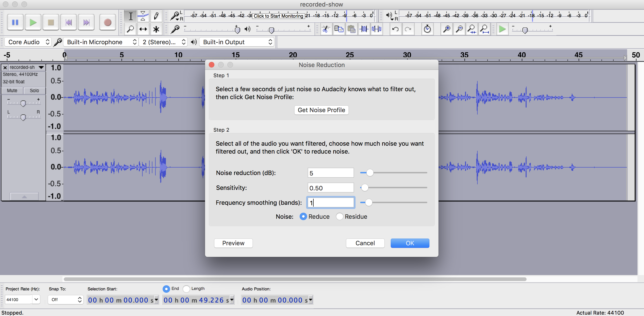
Task: Click the track gain slider handle
Action: 23,103
